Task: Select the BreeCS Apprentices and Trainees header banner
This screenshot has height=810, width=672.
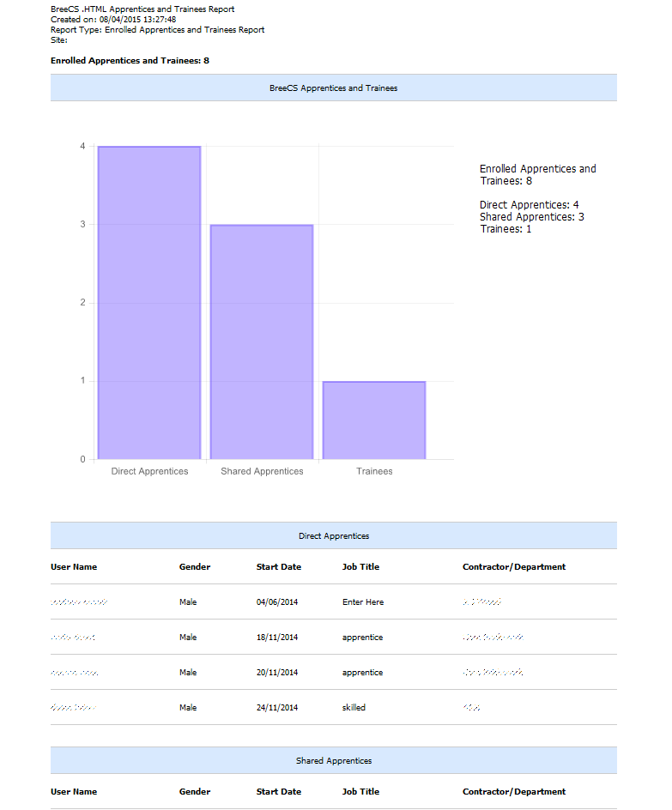Action: [333, 88]
